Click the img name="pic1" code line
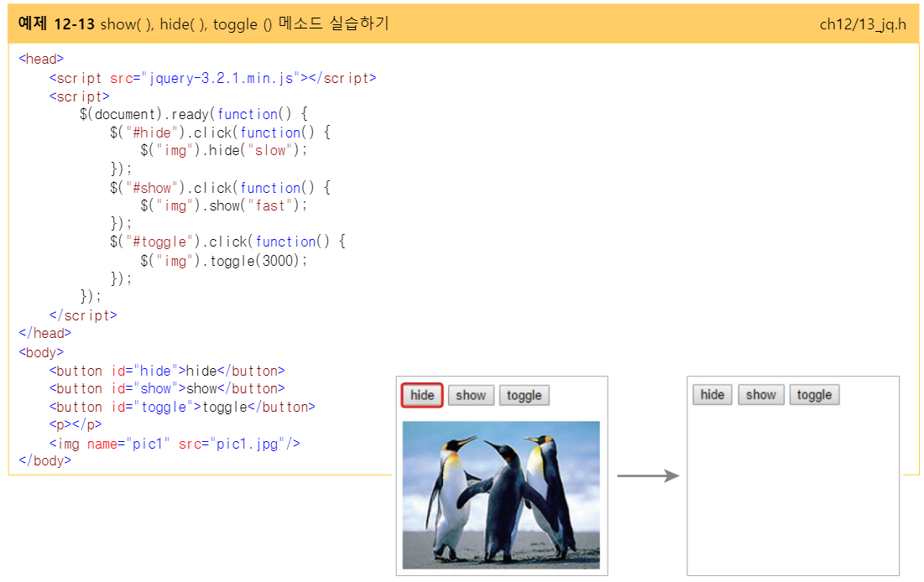Screen dimensions: 924x582 click(175, 444)
